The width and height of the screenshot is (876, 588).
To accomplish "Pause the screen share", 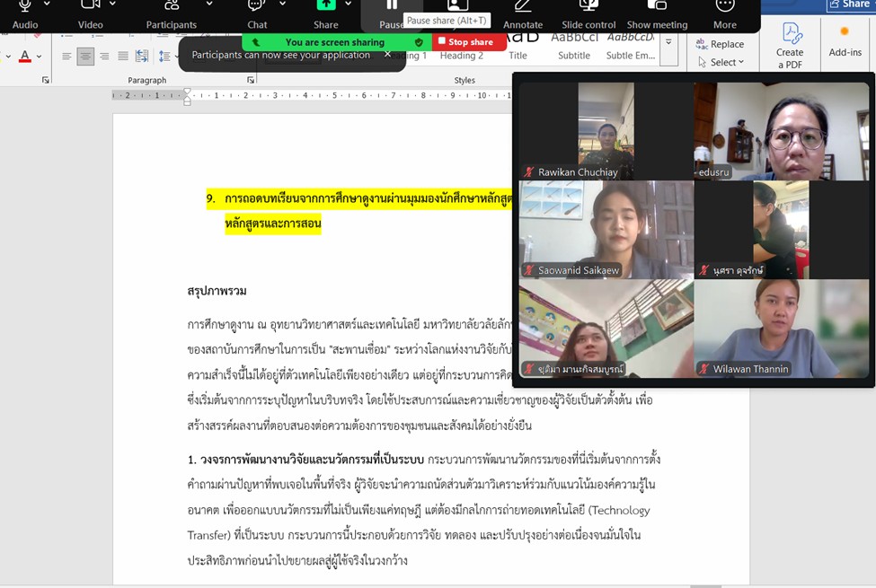I will tap(392, 7).
